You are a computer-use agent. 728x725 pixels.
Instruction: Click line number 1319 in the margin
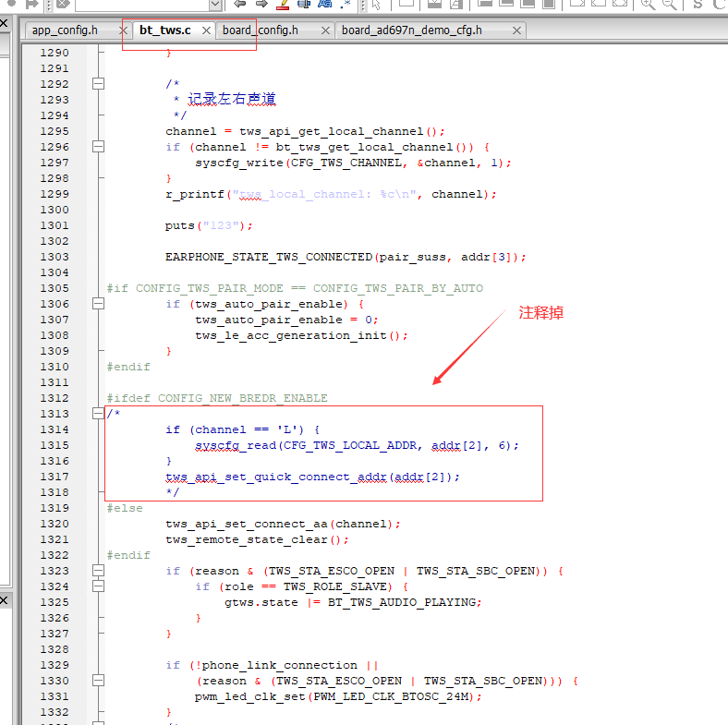(x=55, y=508)
